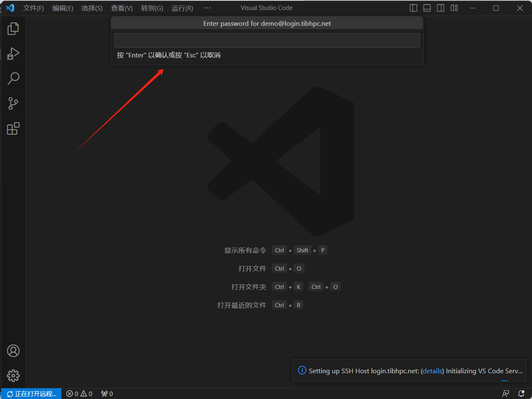Screen dimensions: 532x399
Task: Open the Explorer view in activity bar
Action: (x=13, y=29)
